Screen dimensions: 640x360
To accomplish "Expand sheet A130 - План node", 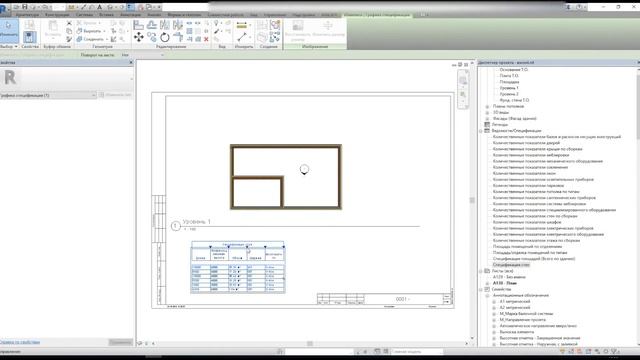I will (x=487, y=283).
